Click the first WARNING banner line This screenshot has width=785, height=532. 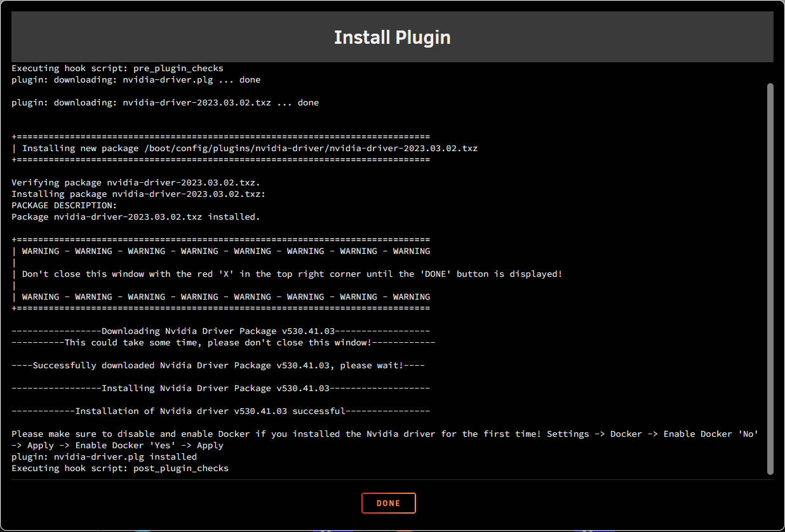coord(225,251)
